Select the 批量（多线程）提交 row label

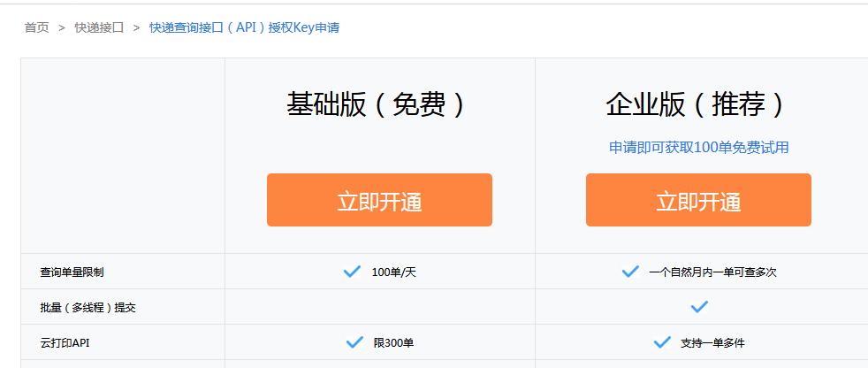88,307
